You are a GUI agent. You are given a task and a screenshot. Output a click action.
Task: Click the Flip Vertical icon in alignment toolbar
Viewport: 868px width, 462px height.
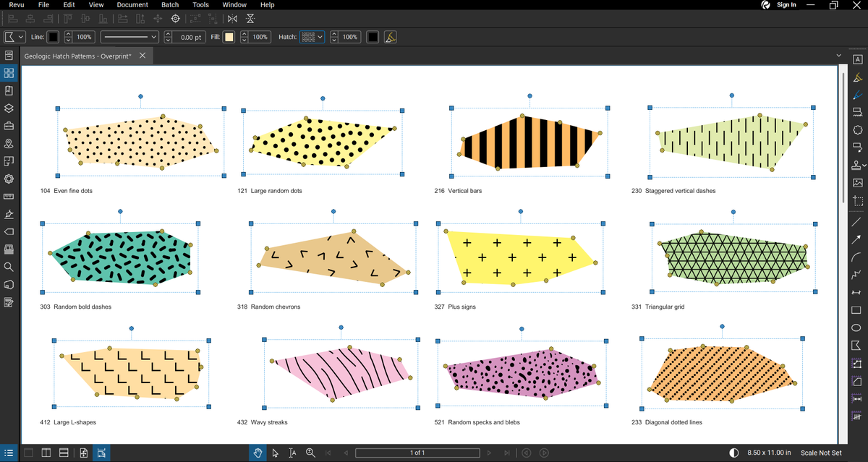(x=250, y=19)
